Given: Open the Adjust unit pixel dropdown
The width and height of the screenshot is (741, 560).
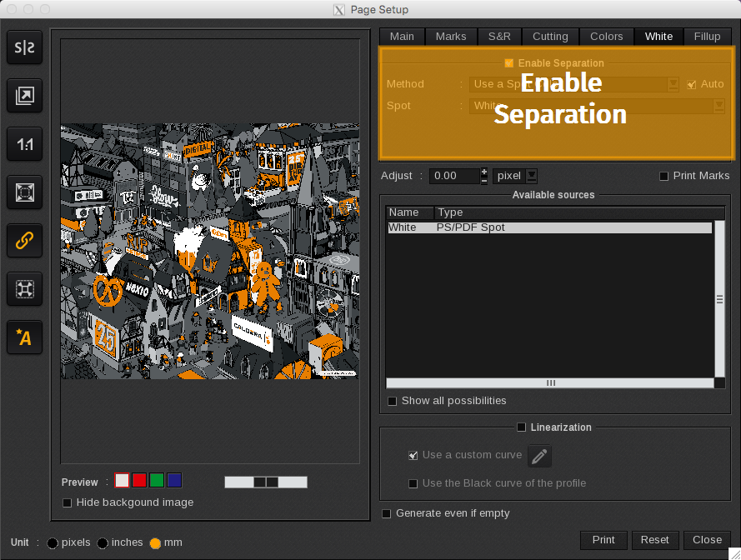Looking at the screenshot, I should coord(531,176).
